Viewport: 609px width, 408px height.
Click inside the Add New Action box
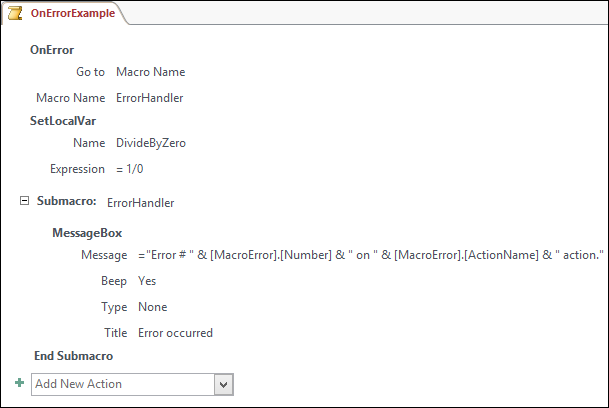pos(122,384)
